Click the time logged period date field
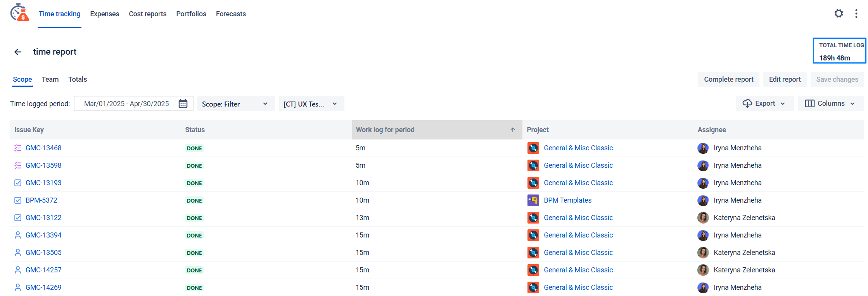868x296 pixels. pos(126,104)
